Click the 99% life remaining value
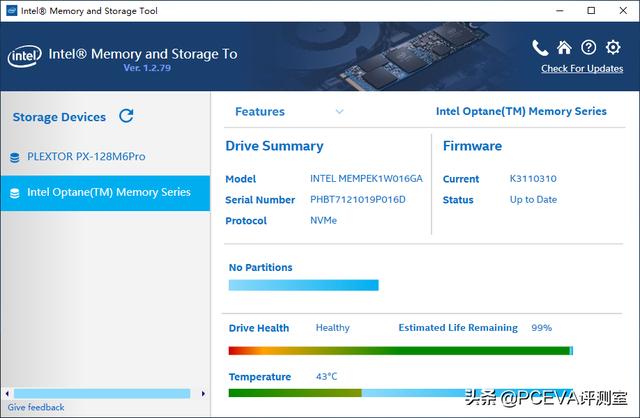Screen dimensions: 640x418 [x=541, y=328]
